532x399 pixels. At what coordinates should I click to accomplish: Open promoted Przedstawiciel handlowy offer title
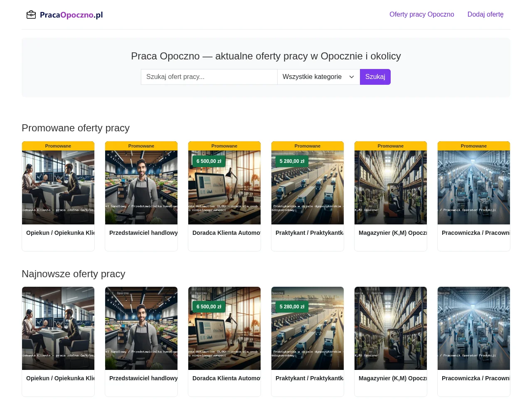pos(143,233)
